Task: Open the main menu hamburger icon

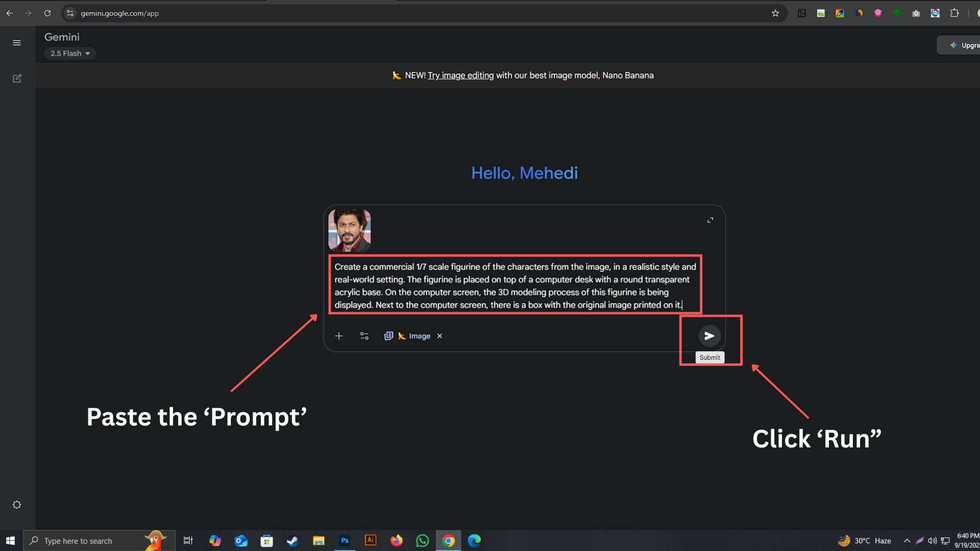Action: (17, 43)
